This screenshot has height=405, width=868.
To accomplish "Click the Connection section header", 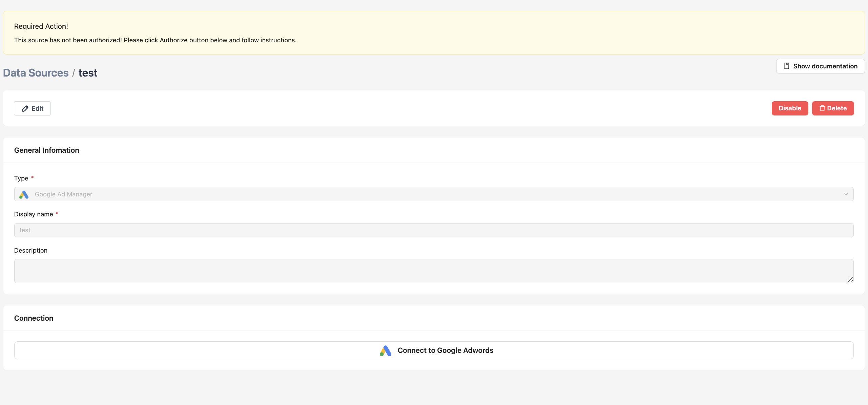I will pyautogui.click(x=34, y=318).
